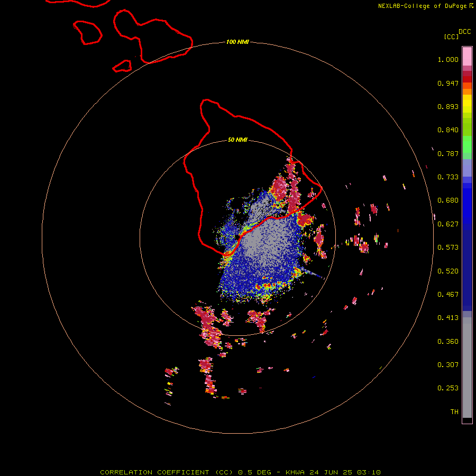
Task: Select the 0.520 scale value
Action: [x=448, y=271]
